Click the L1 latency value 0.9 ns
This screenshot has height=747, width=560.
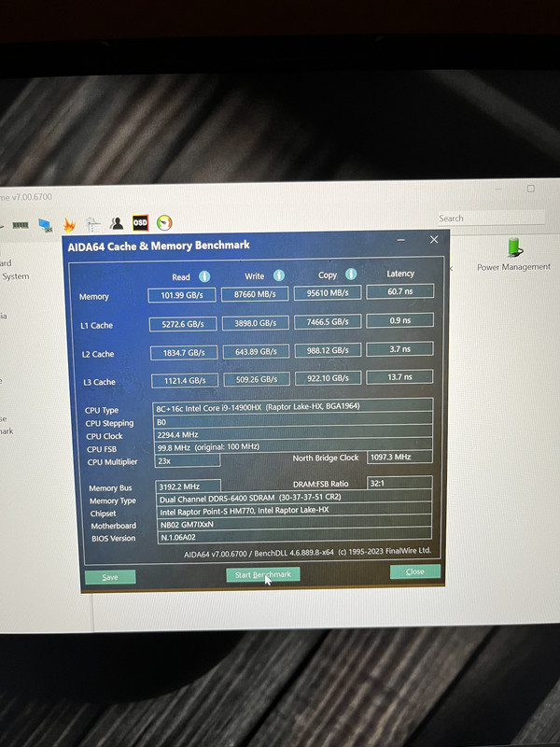400,320
